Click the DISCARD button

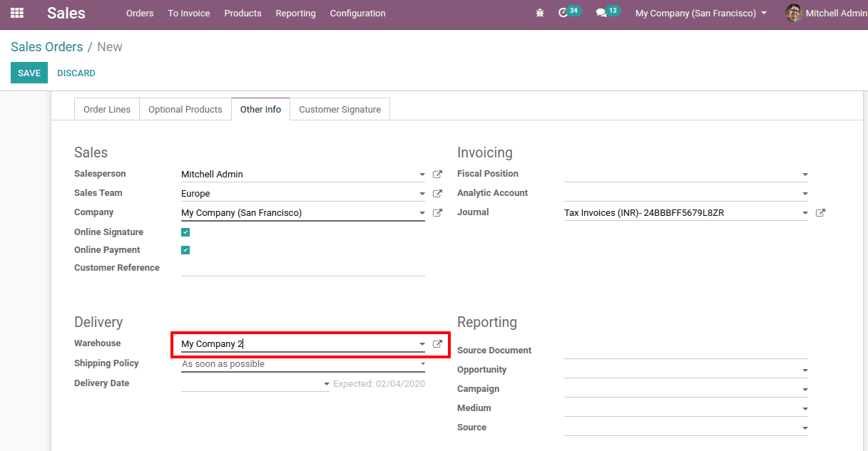[76, 73]
